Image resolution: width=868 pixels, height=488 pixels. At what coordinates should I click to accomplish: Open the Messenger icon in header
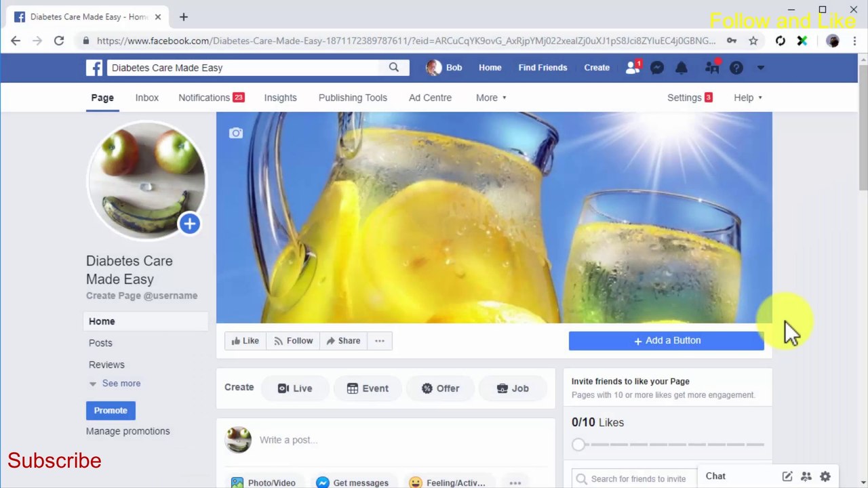[656, 68]
